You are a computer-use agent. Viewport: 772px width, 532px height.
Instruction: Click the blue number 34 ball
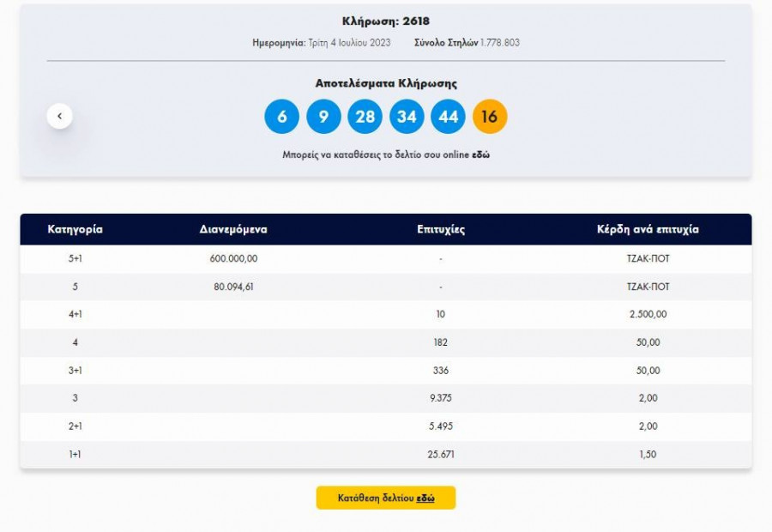pyautogui.click(x=407, y=117)
